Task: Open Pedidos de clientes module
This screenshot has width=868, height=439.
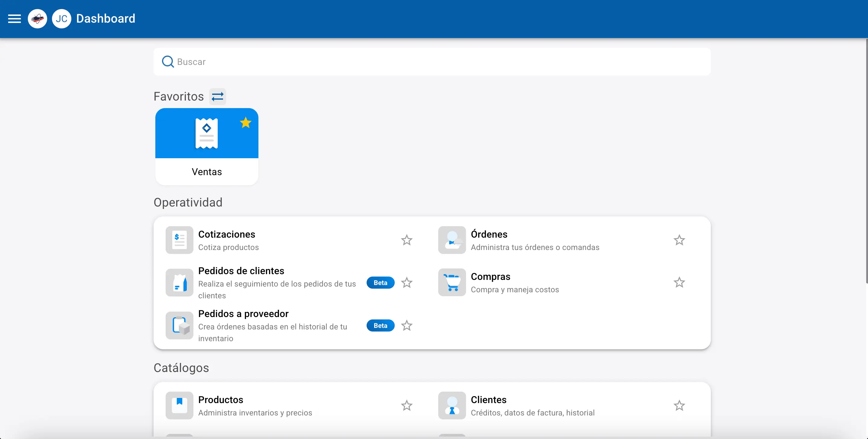Action: pyautogui.click(x=241, y=271)
